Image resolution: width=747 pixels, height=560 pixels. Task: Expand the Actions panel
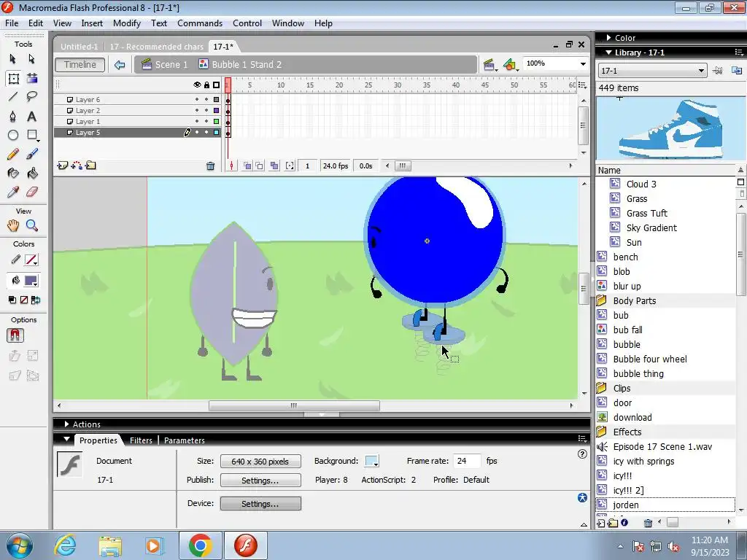pos(66,424)
